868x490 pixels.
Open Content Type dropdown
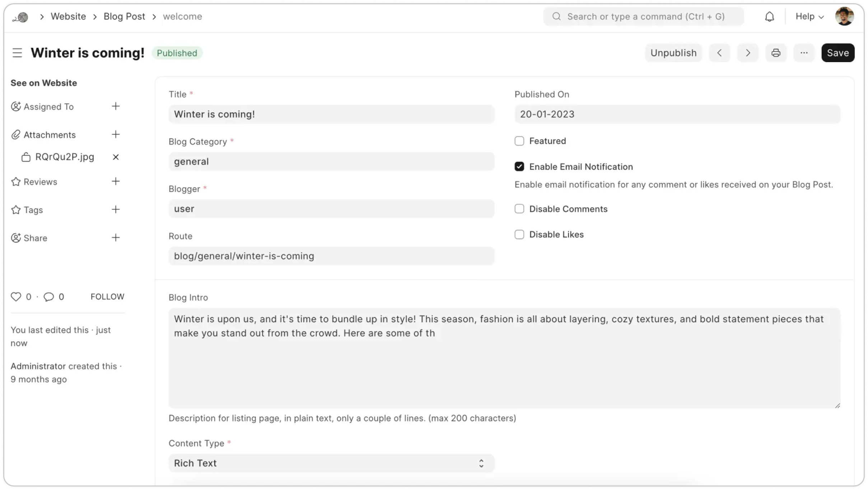(331, 463)
